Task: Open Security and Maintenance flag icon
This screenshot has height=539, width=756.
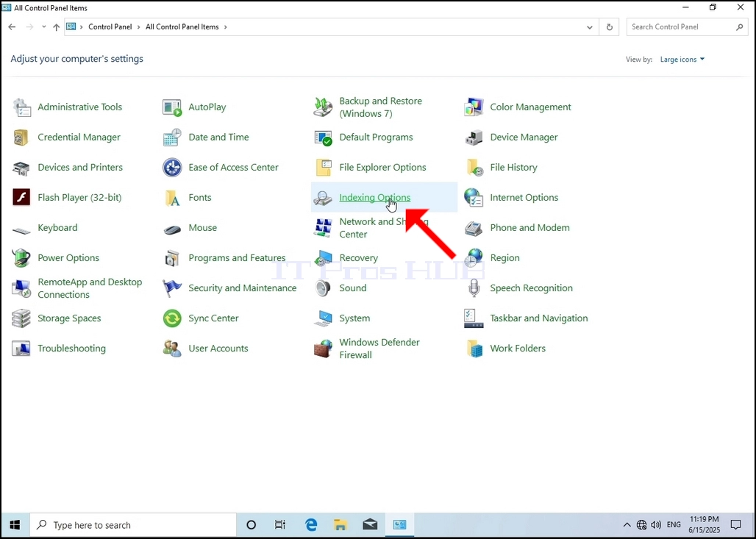Action: pos(172,288)
